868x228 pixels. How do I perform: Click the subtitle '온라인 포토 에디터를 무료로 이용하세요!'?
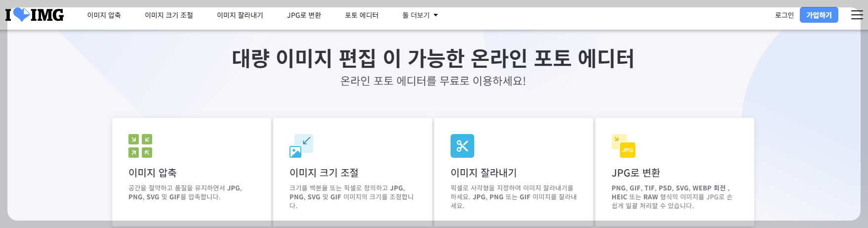tap(433, 81)
